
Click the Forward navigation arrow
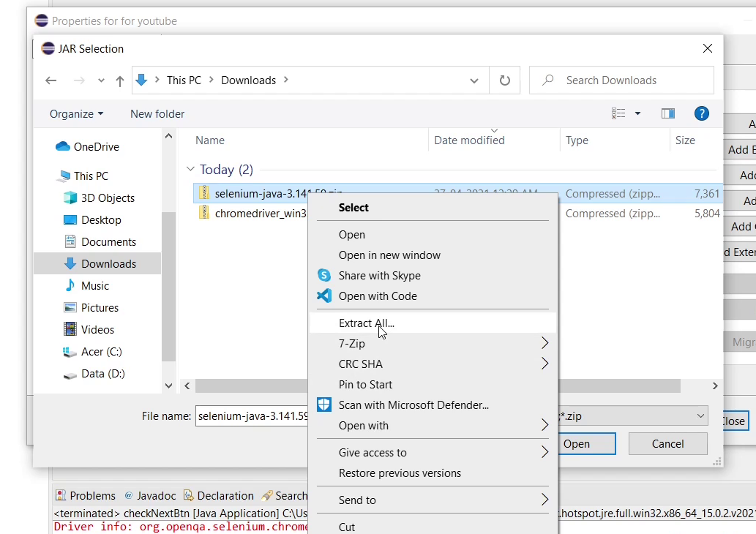(79, 80)
